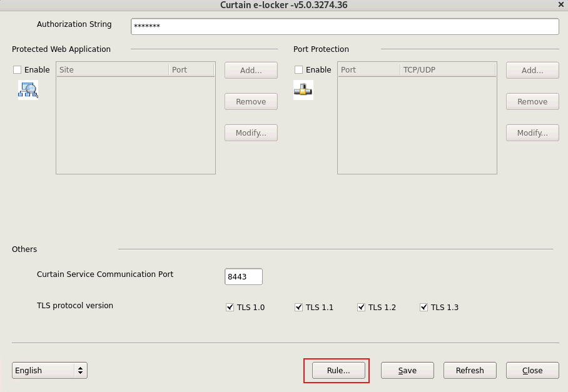
Task: Enable Protected Web Application checkbox
Action: tap(17, 69)
